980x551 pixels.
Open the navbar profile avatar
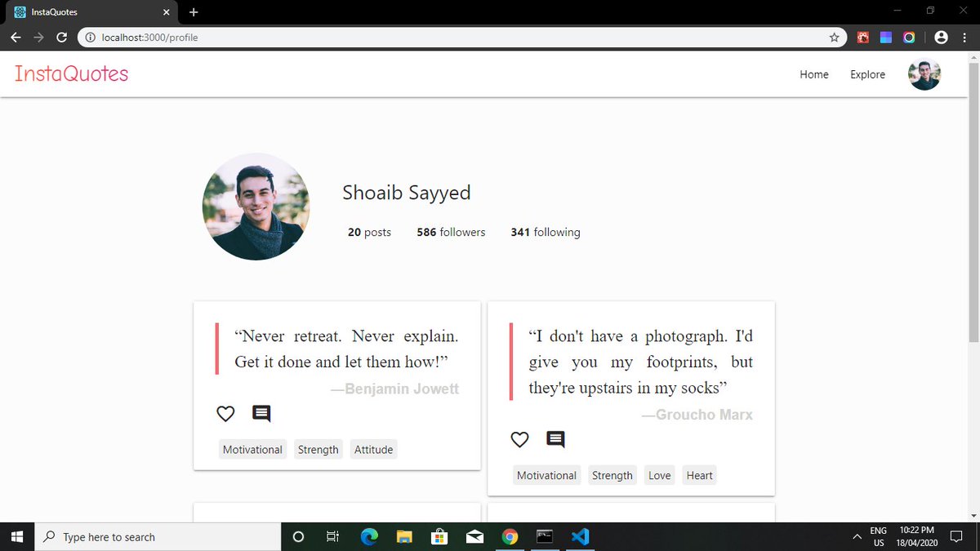pos(924,74)
